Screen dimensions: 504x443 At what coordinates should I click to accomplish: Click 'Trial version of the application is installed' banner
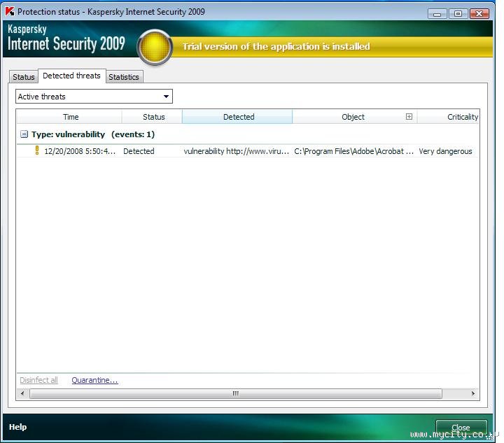coord(276,47)
